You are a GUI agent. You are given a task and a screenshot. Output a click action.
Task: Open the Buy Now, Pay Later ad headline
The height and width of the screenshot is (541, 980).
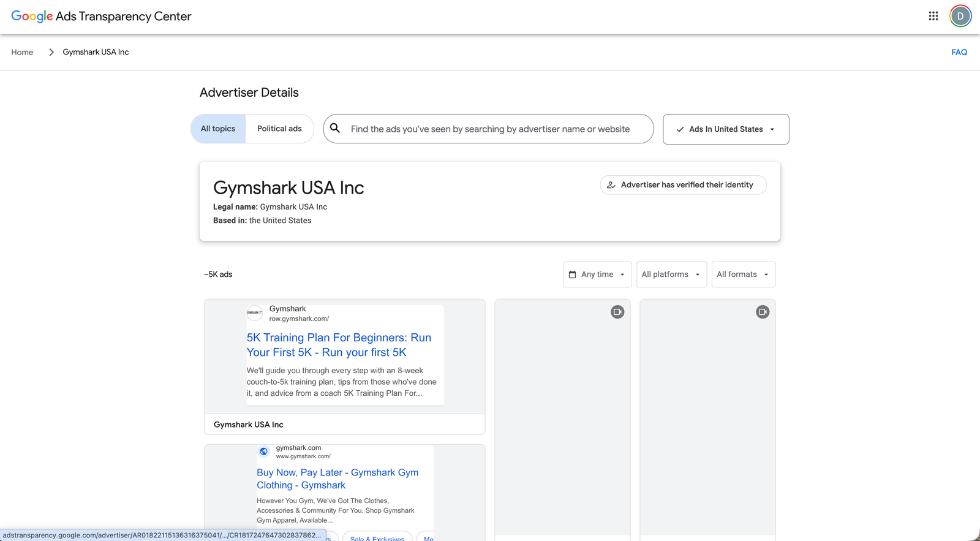coord(337,479)
